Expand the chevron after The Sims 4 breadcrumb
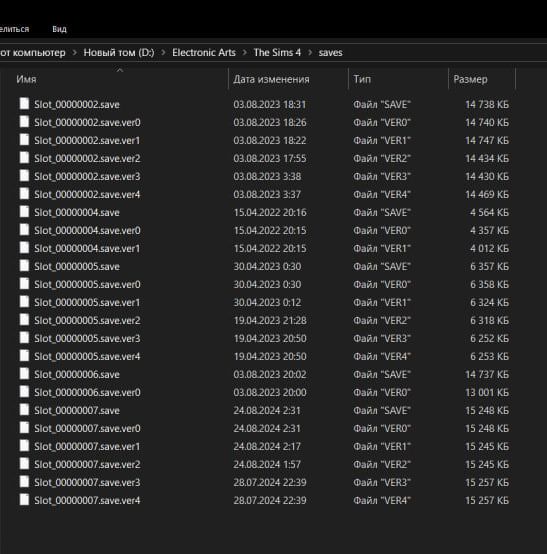This screenshot has height=554, width=547. point(310,53)
